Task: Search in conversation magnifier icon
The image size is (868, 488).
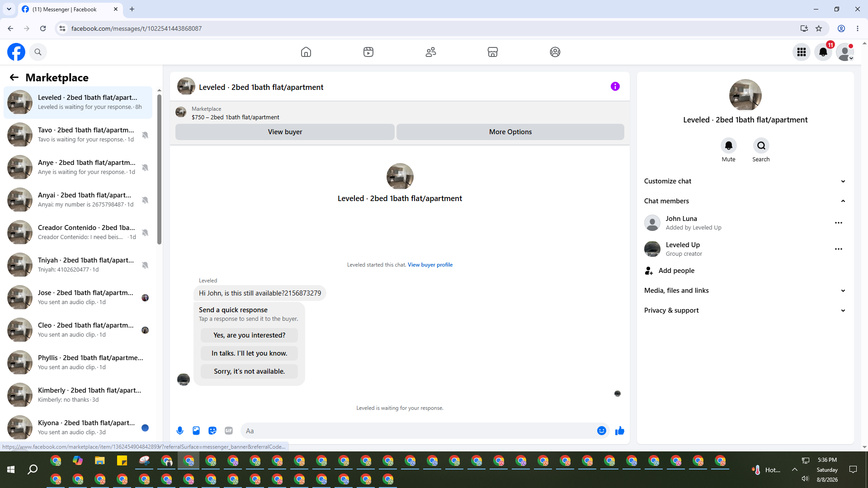Action: click(761, 145)
